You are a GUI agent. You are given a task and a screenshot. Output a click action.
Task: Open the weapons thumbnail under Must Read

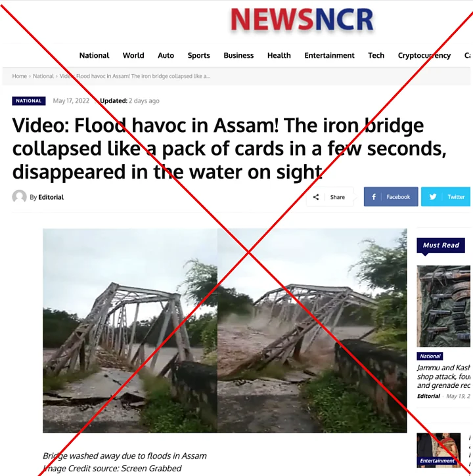point(443,306)
